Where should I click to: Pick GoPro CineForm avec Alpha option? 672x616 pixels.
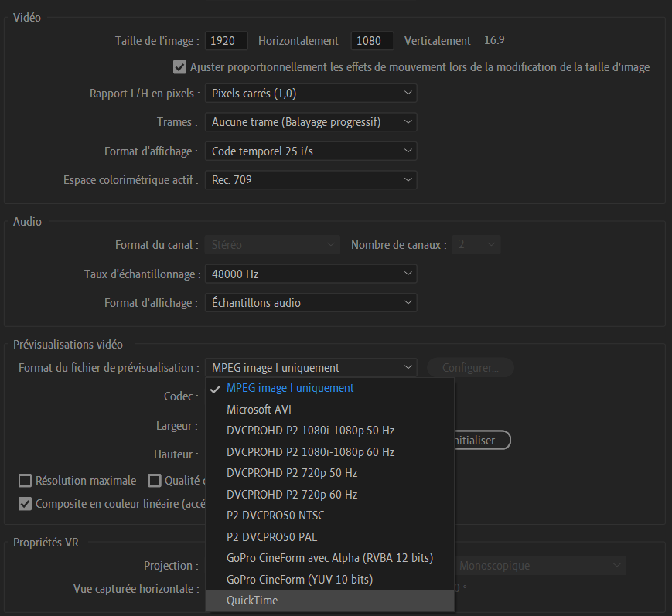point(329,558)
